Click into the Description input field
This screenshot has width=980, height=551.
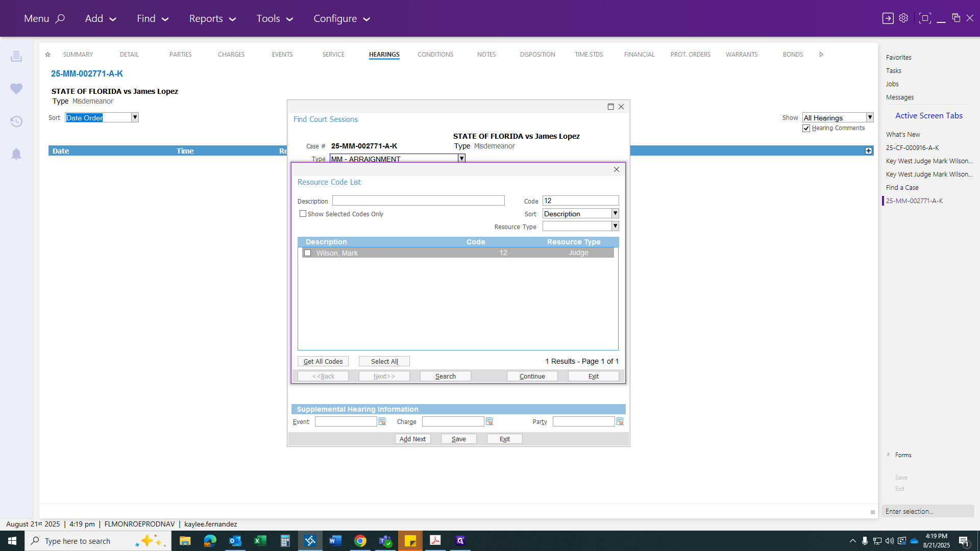coord(419,201)
